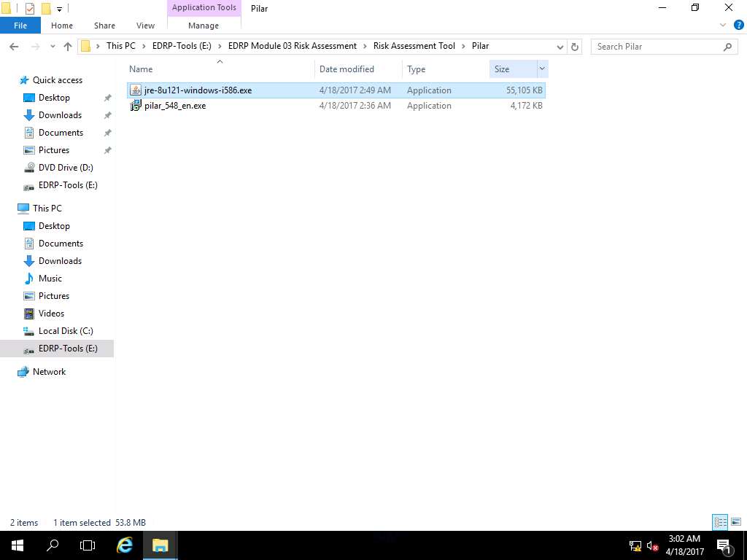747x560 pixels.
Task: Open pinned Downloads under Quick access
Action: pos(60,115)
